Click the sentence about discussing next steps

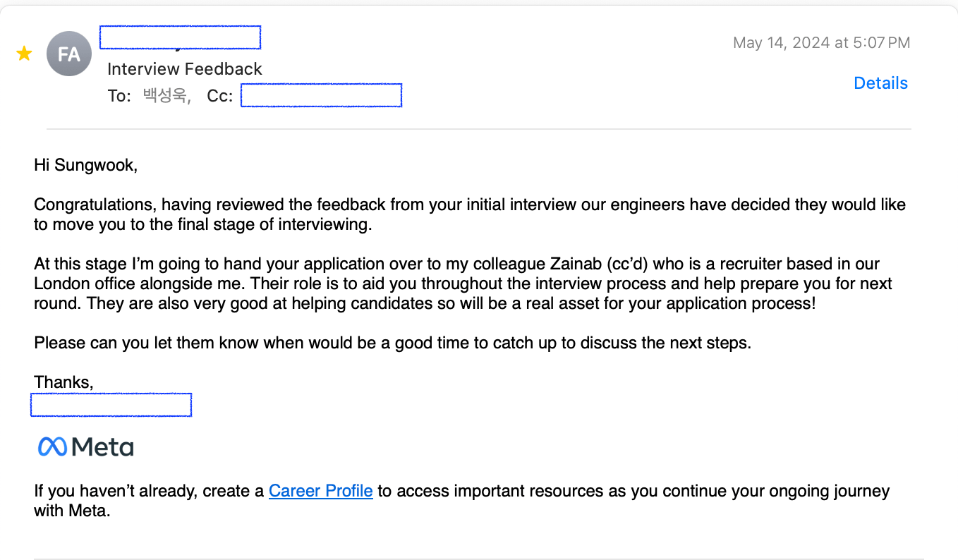[x=392, y=343]
